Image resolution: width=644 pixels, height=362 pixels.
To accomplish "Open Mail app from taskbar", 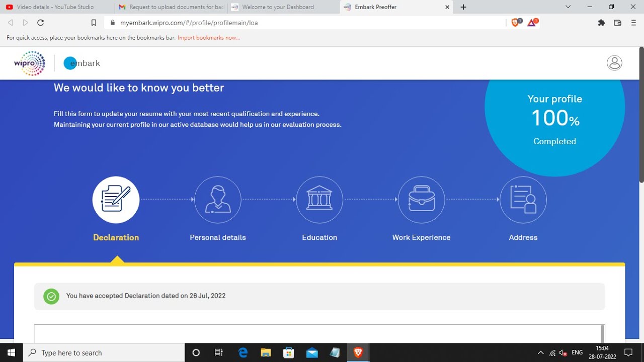I will click(x=312, y=353).
